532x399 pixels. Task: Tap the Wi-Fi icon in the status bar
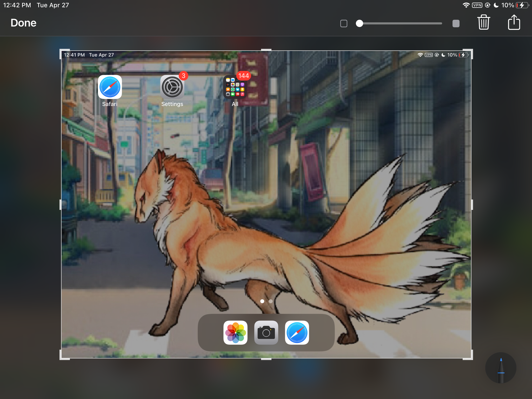(x=466, y=5)
